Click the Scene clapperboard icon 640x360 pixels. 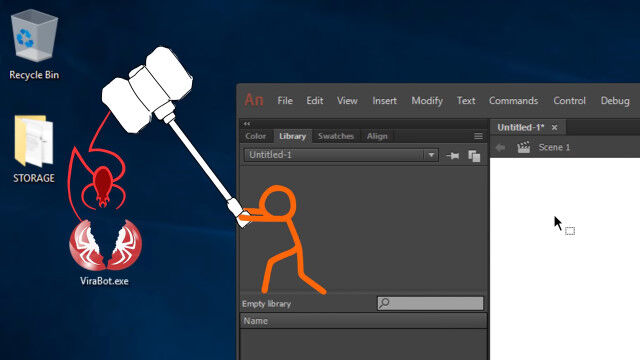[x=523, y=147]
